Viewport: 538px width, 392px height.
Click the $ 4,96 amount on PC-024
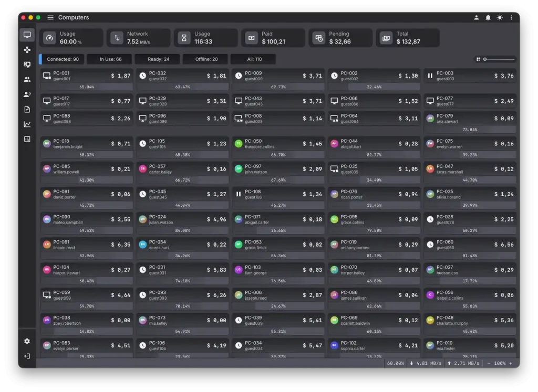tap(216, 219)
